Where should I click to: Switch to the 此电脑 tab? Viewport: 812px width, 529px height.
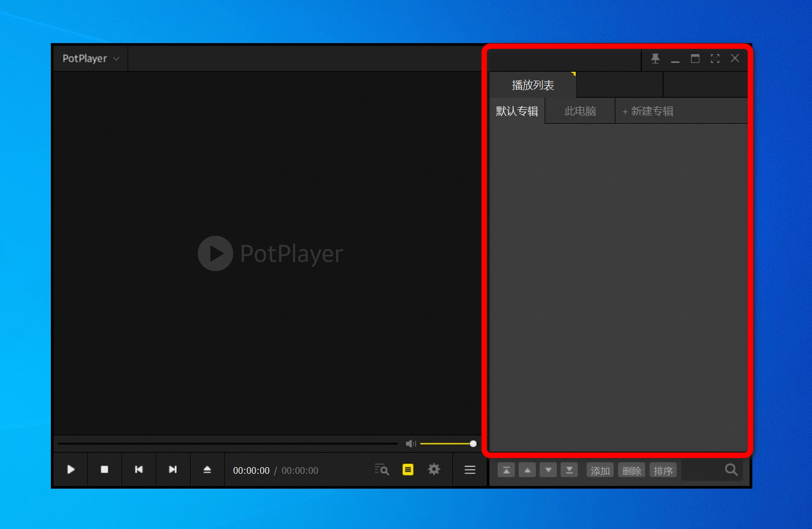[x=580, y=111]
